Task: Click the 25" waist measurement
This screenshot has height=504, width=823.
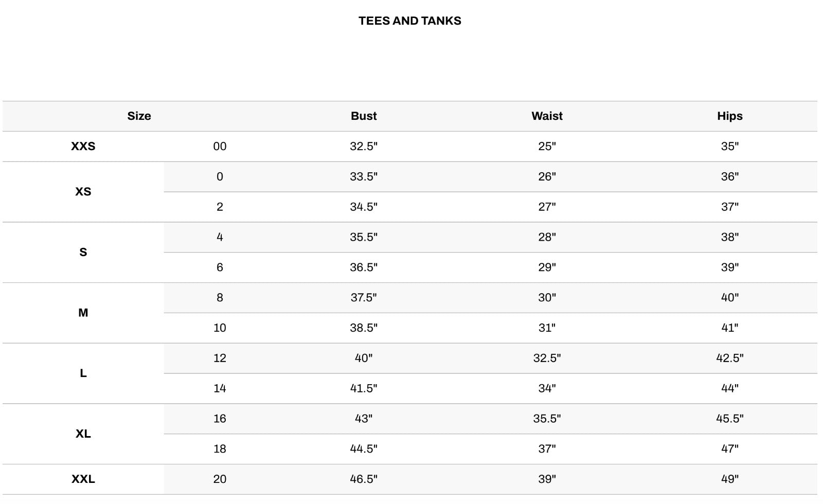Action: coord(547,147)
